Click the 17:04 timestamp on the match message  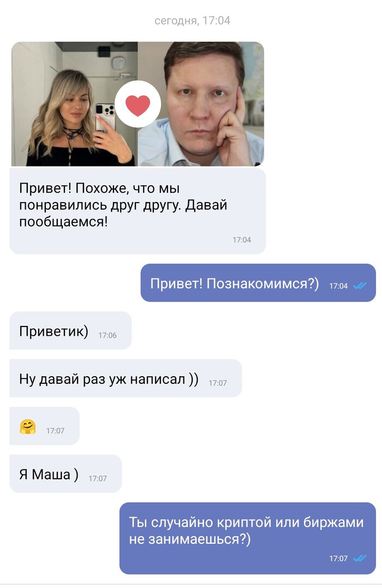[242, 240]
